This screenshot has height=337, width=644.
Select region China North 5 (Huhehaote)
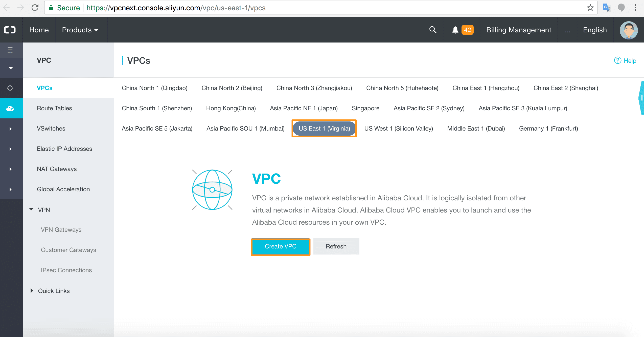[x=402, y=88]
